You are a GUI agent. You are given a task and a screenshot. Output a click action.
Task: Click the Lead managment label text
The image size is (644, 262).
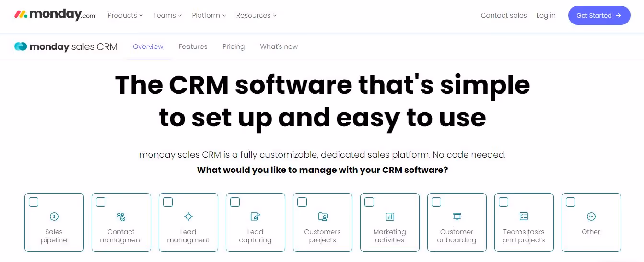tap(188, 236)
